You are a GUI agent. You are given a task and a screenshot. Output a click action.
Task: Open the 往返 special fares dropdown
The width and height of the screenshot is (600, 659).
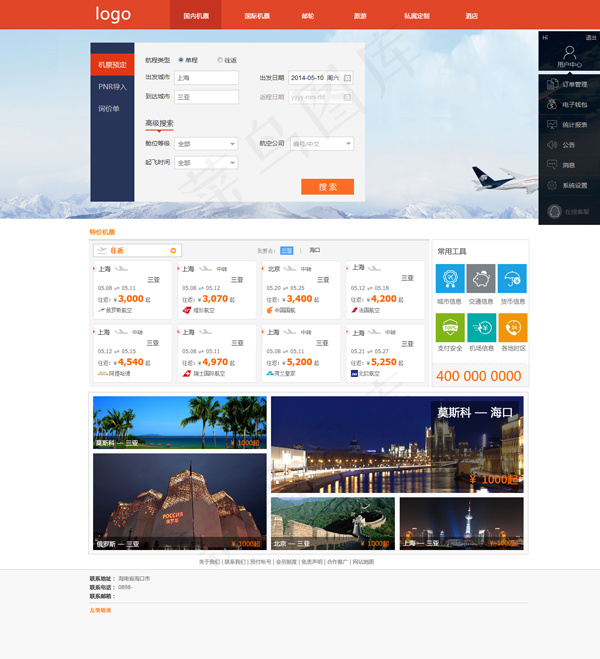pyautogui.click(x=137, y=250)
